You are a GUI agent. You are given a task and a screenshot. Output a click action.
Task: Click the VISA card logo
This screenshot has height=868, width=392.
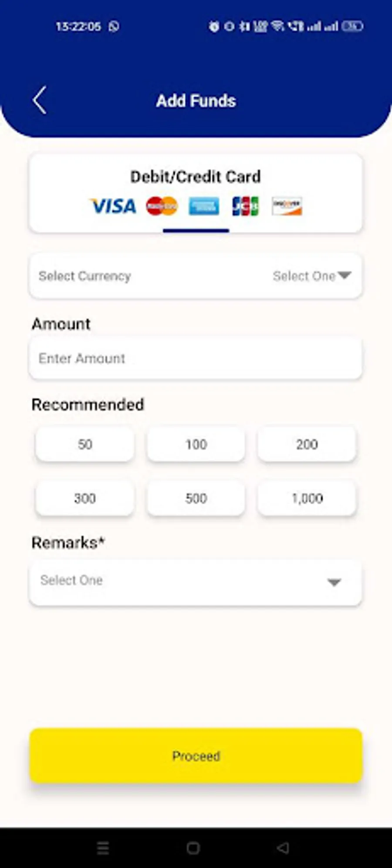pyautogui.click(x=113, y=206)
